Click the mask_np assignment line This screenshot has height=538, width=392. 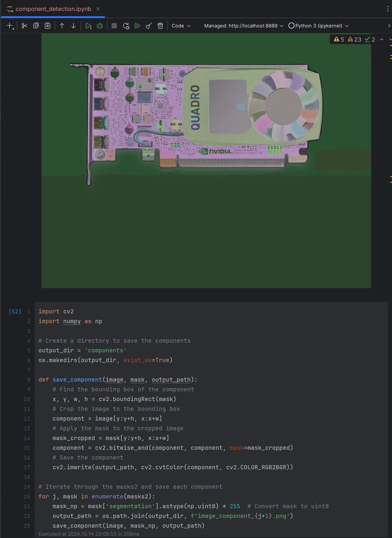pos(146,506)
